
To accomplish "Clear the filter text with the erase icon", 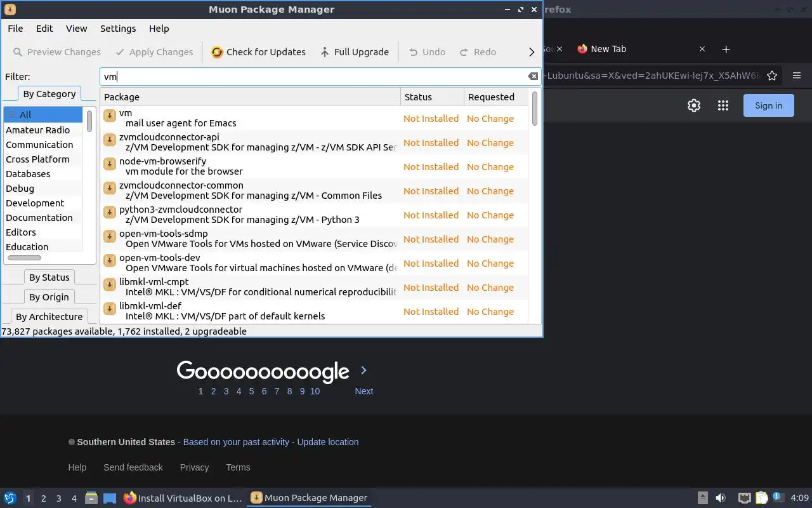I will click(533, 76).
